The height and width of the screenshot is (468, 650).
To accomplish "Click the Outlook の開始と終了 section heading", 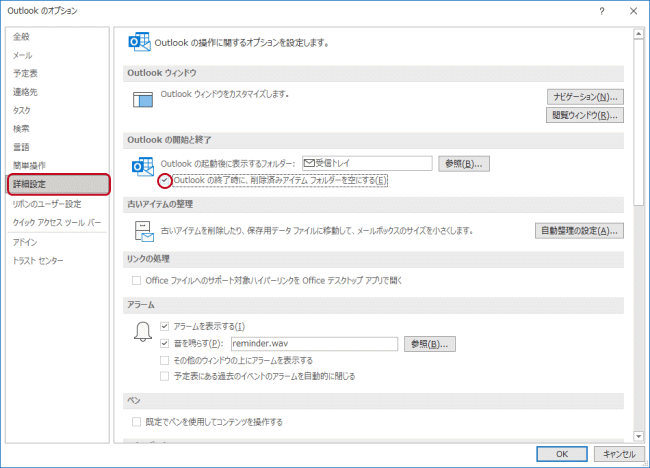I will click(x=169, y=140).
